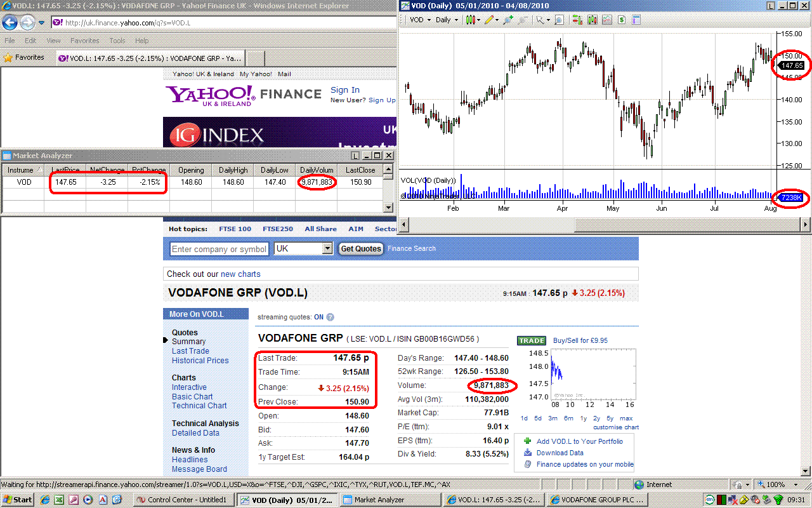Viewport: 812px width, 508px height.
Task: Click the Get Quotes button
Action: click(360, 249)
